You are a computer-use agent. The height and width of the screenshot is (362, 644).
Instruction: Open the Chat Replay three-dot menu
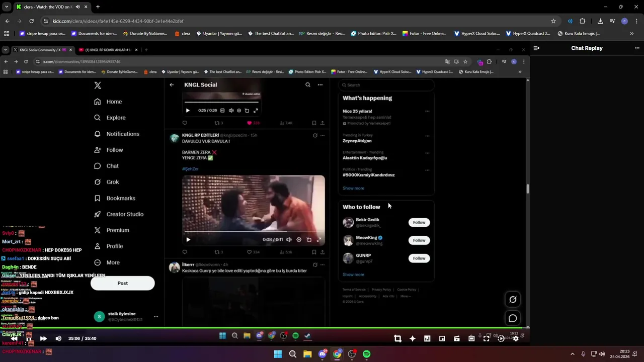[x=637, y=48]
